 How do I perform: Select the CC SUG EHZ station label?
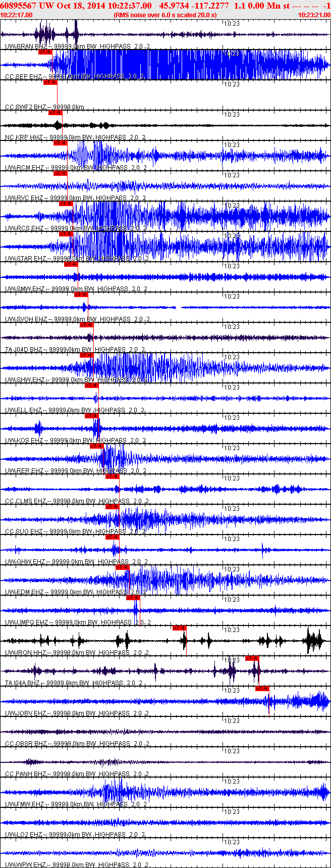[x=75, y=532]
